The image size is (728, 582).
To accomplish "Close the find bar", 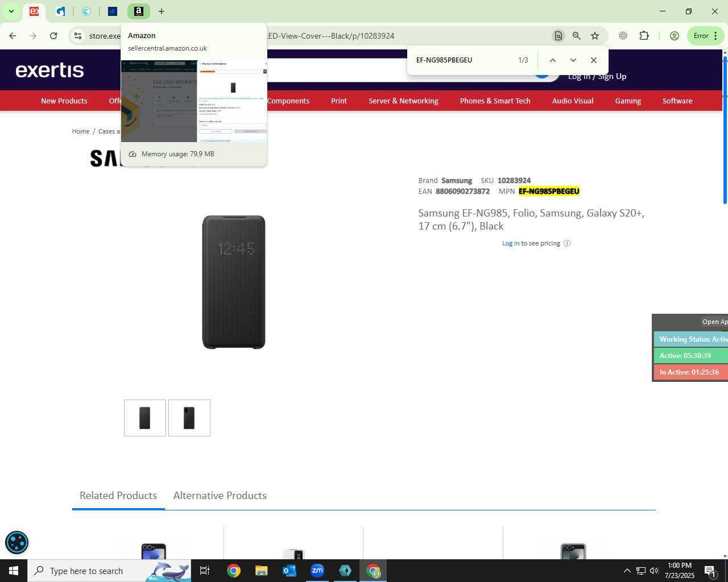I will click(594, 60).
